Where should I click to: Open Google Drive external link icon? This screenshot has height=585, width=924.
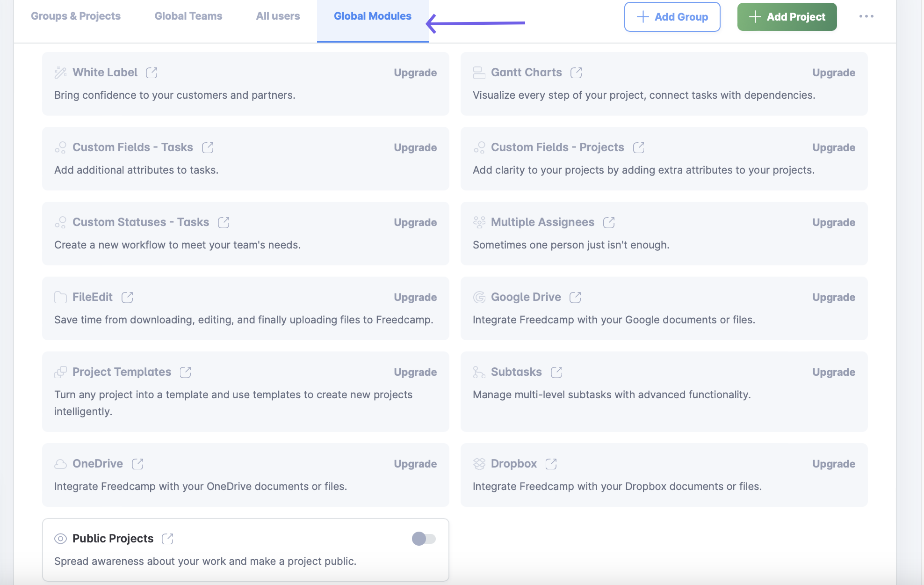pos(575,297)
